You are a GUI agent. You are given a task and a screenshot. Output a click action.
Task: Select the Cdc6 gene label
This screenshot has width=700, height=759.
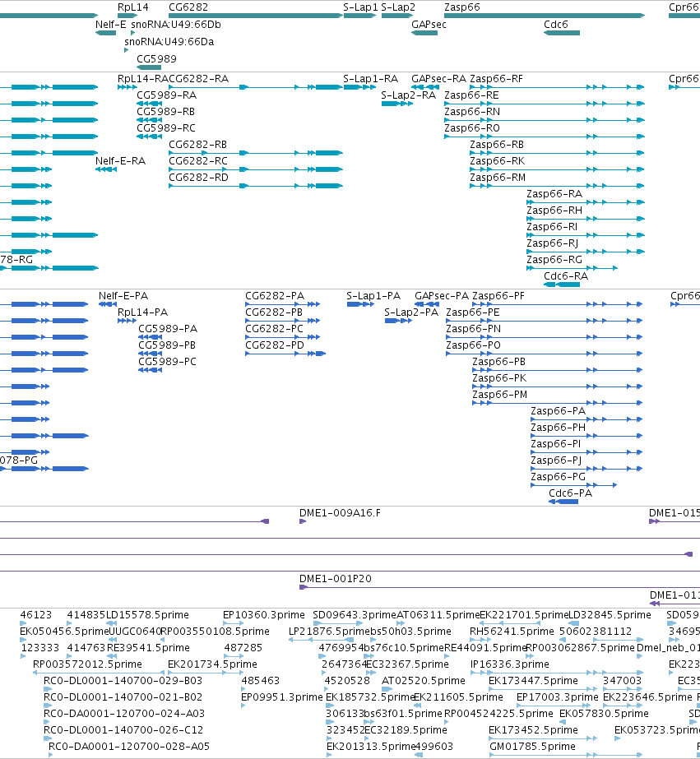click(x=556, y=25)
